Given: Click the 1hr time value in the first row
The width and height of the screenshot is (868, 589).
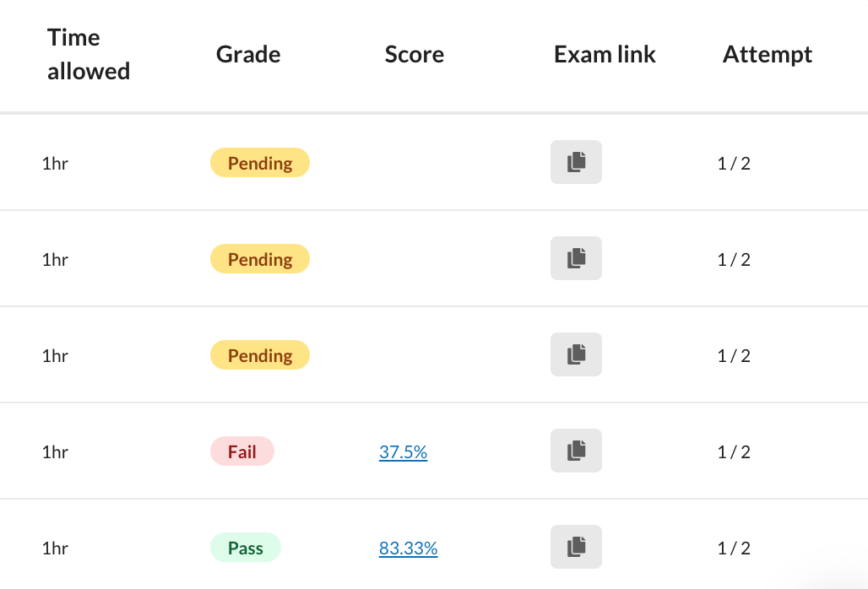Looking at the screenshot, I should point(54,163).
